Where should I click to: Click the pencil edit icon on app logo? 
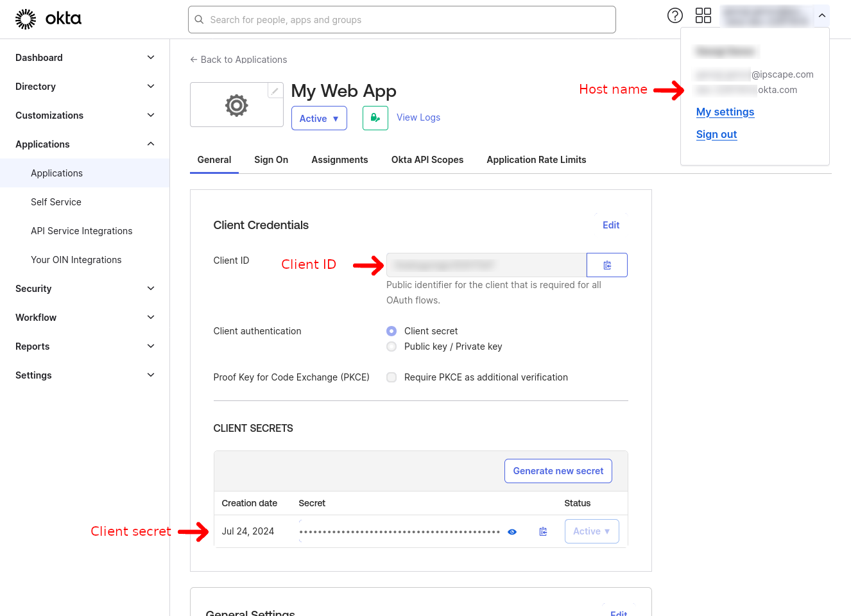tap(275, 91)
